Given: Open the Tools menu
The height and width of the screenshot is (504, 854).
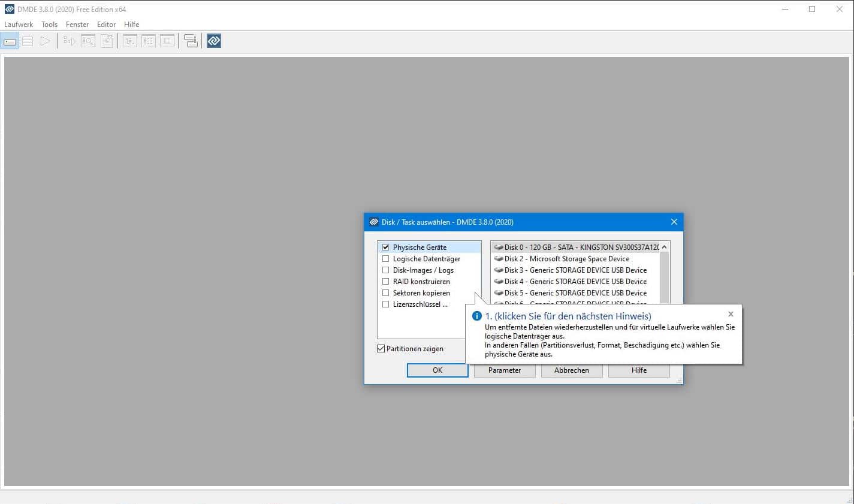Looking at the screenshot, I should (x=50, y=25).
